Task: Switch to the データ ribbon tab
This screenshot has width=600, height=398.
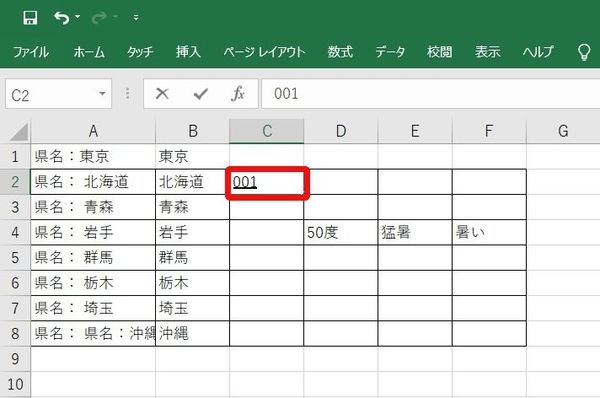Action: point(390,51)
